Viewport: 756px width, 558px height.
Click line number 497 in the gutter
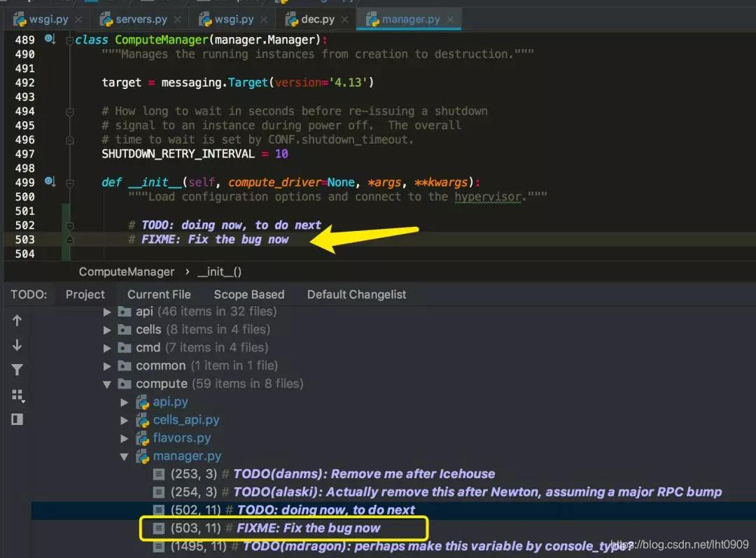pyautogui.click(x=25, y=154)
